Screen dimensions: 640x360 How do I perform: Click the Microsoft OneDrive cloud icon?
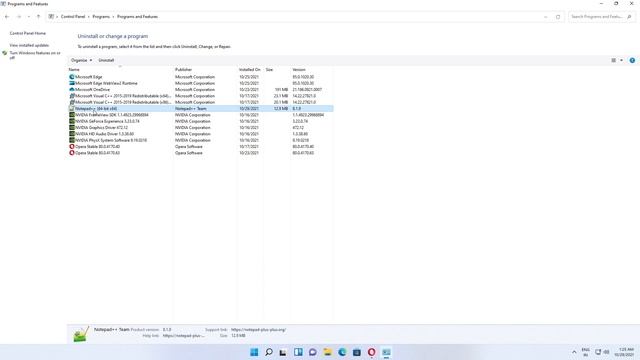click(x=72, y=89)
